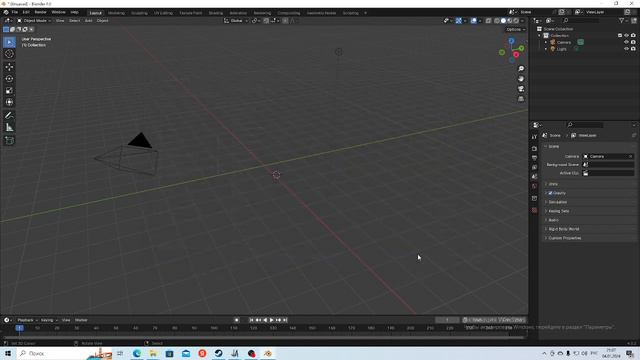The image size is (640, 360).
Task: Click the zoom view magnifier icon
Action: [521, 69]
